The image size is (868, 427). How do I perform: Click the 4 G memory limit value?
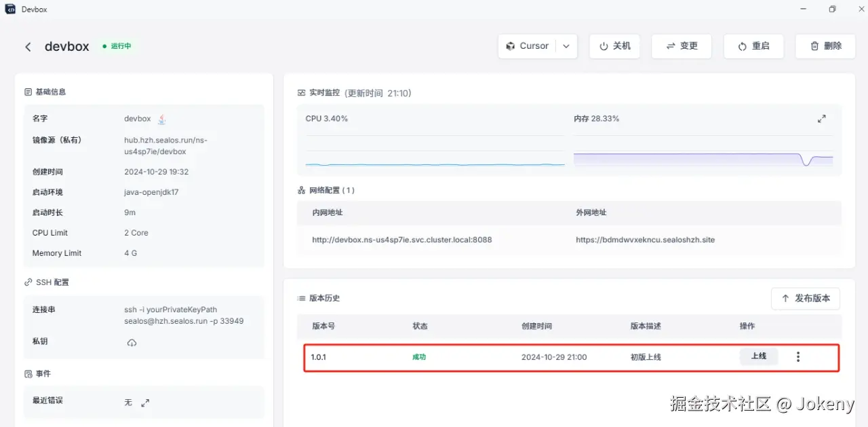click(130, 253)
